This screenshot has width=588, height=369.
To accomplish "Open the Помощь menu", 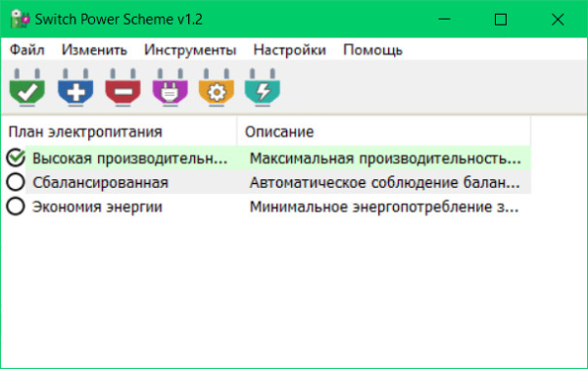I will coord(372,50).
